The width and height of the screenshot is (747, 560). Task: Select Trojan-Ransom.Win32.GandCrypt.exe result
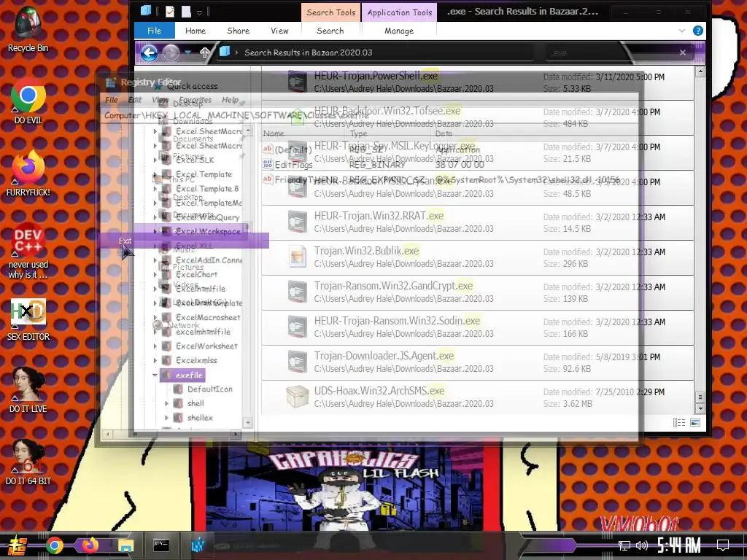click(x=477, y=292)
